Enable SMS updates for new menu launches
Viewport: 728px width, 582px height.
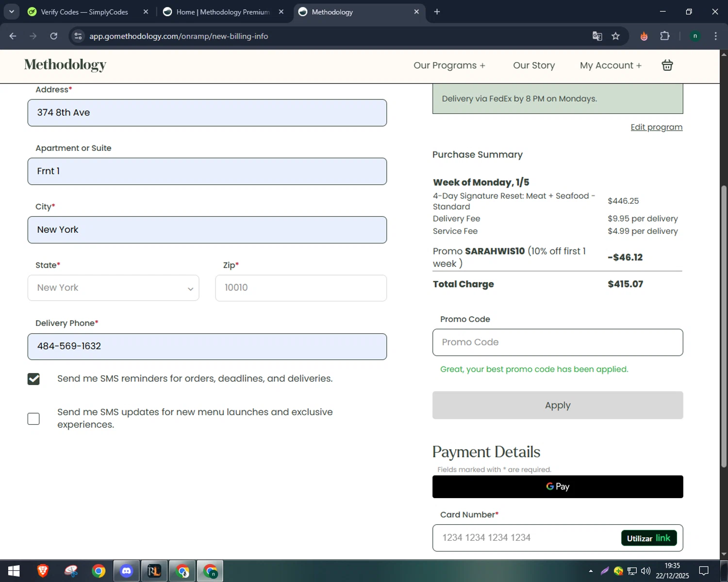[x=33, y=419]
